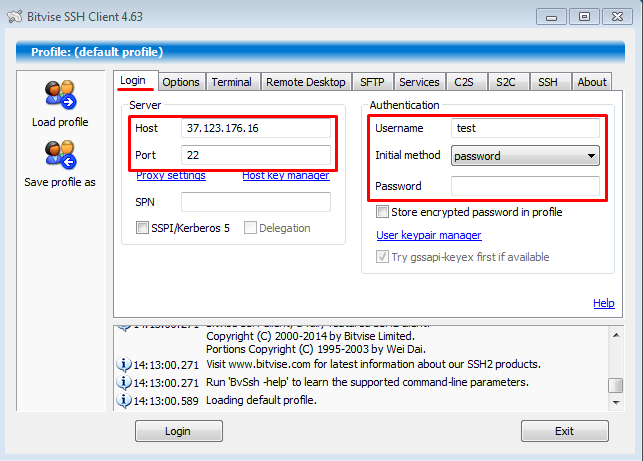Image resolution: width=643 pixels, height=461 pixels.
Task: Minimize the Bitvise SSH Client window
Action: coord(551,17)
